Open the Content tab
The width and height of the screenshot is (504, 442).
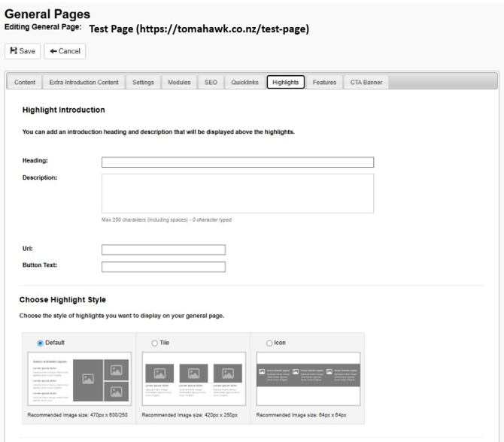coord(25,82)
